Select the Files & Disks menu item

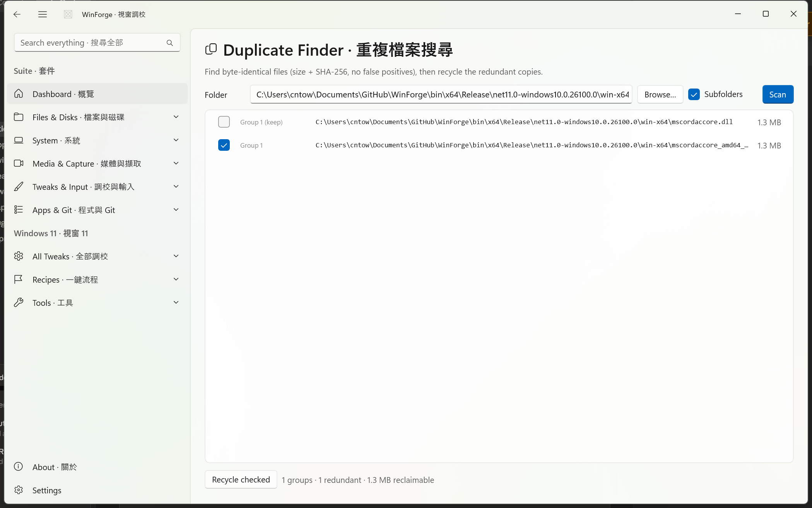97,117
